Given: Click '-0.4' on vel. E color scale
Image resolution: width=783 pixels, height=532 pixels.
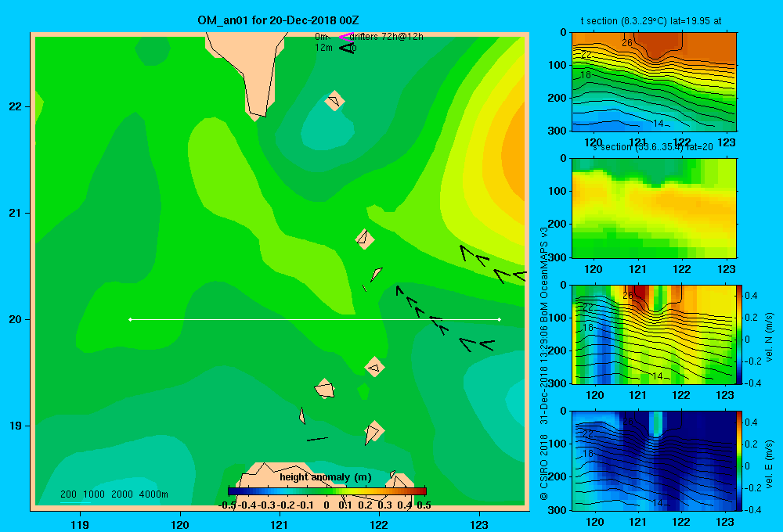Looking at the screenshot, I should click(752, 509).
